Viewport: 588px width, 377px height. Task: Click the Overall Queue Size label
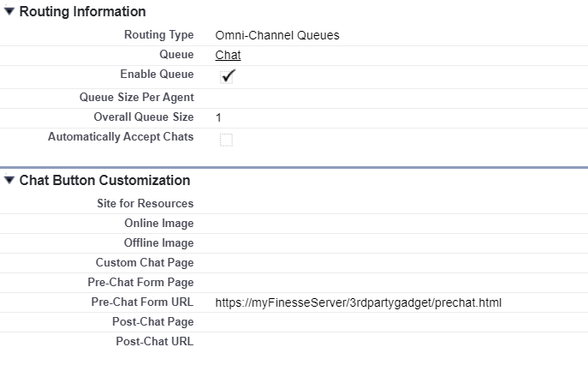tap(144, 117)
